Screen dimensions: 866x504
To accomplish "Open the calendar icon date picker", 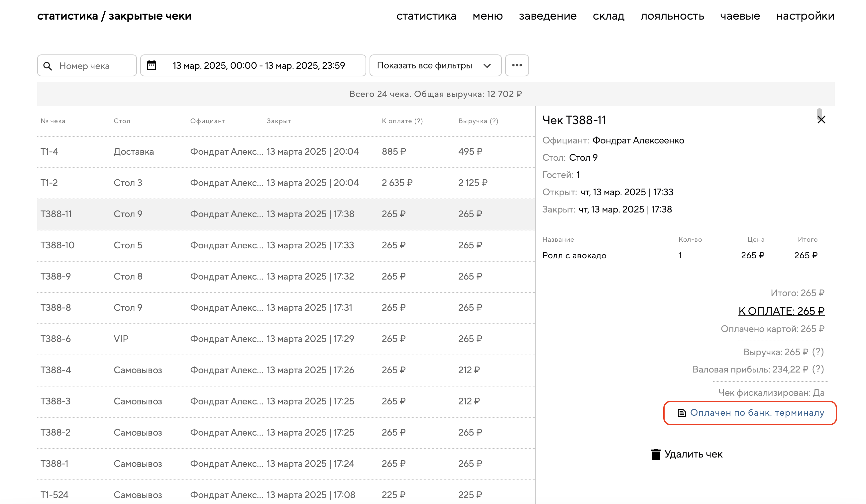I will point(152,65).
